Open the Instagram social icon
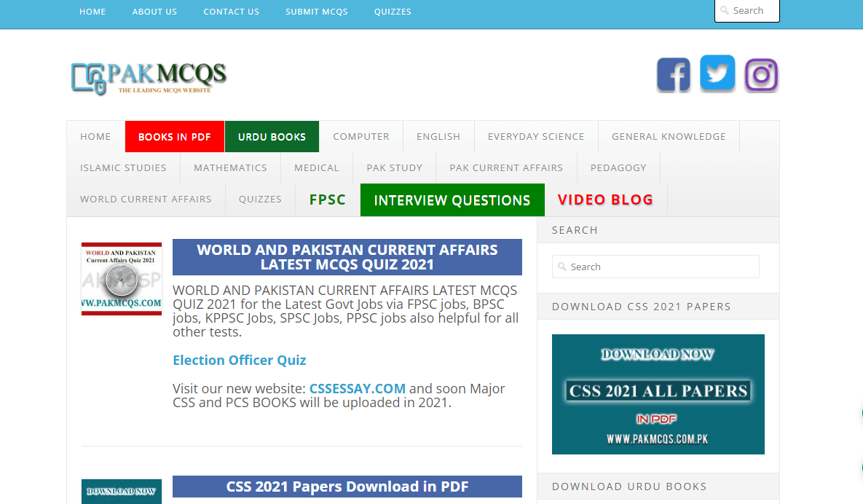863x504 pixels. pyautogui.click(x=761, y=75)
